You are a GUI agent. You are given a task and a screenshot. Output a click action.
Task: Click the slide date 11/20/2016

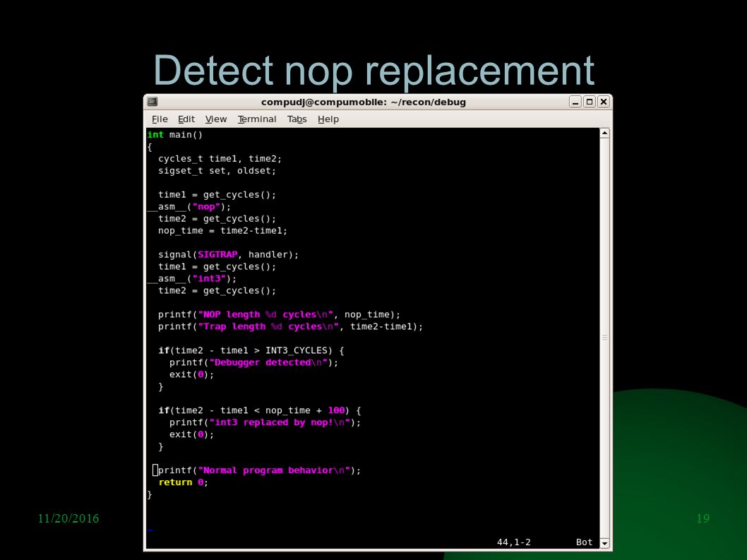click(x=68, y=518)
